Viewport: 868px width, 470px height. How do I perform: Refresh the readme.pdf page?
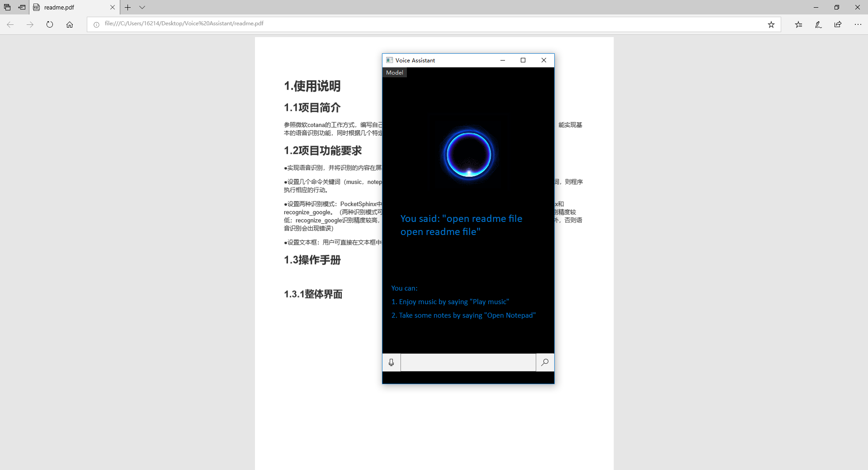(x=50, y=24)
